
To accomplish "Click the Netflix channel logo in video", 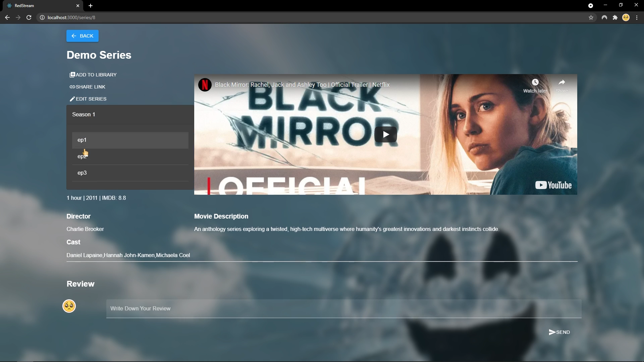I will pyautogui.click(x=205, y=85).
